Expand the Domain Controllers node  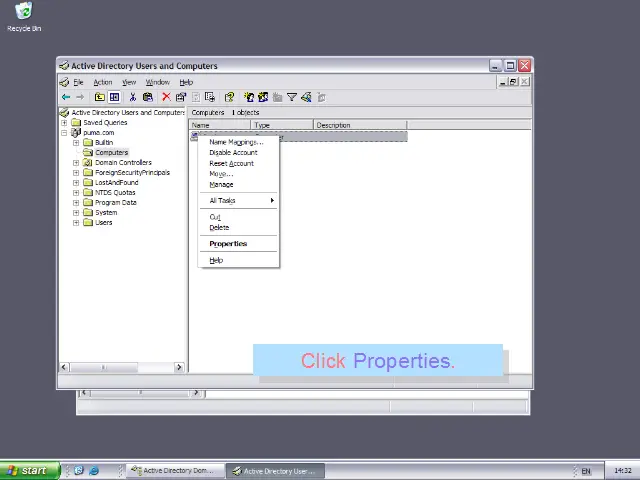pos(76,162)
